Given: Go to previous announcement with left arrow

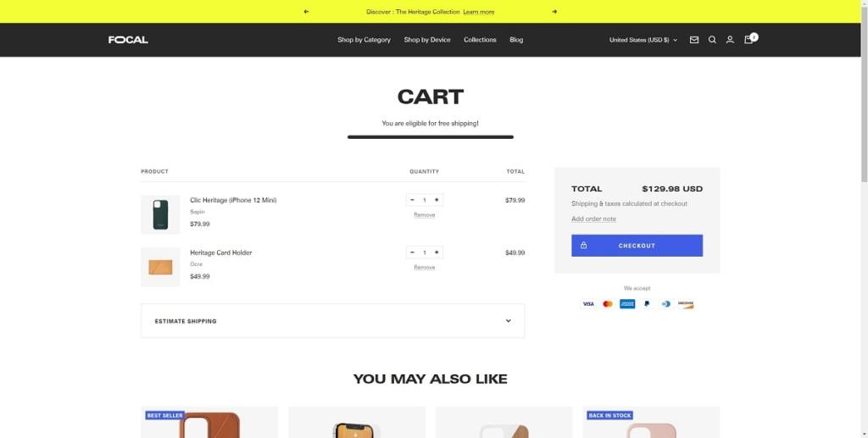Looking at the screenshot, I should (306, 12).
